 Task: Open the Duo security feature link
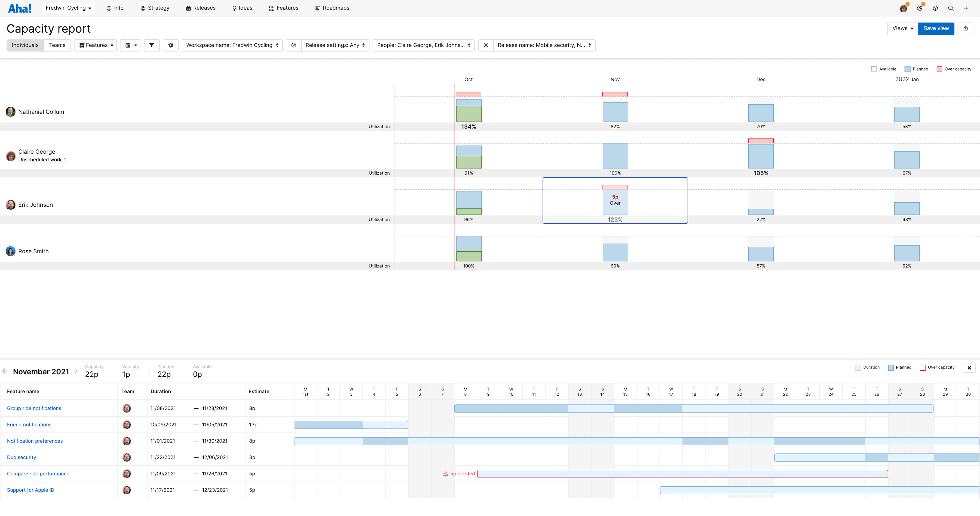pos(21,457)
